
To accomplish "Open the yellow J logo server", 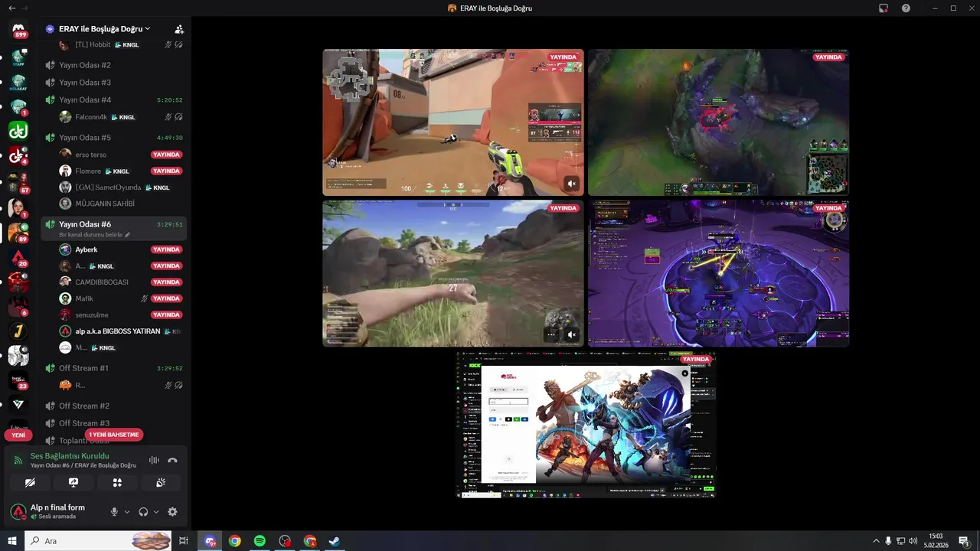I will click(18, 331).
